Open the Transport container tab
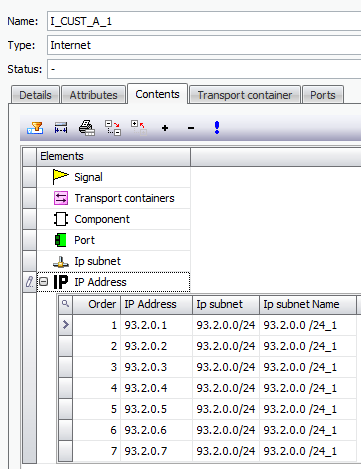Screen dimensions: 361x469 (x=245, y=95)
